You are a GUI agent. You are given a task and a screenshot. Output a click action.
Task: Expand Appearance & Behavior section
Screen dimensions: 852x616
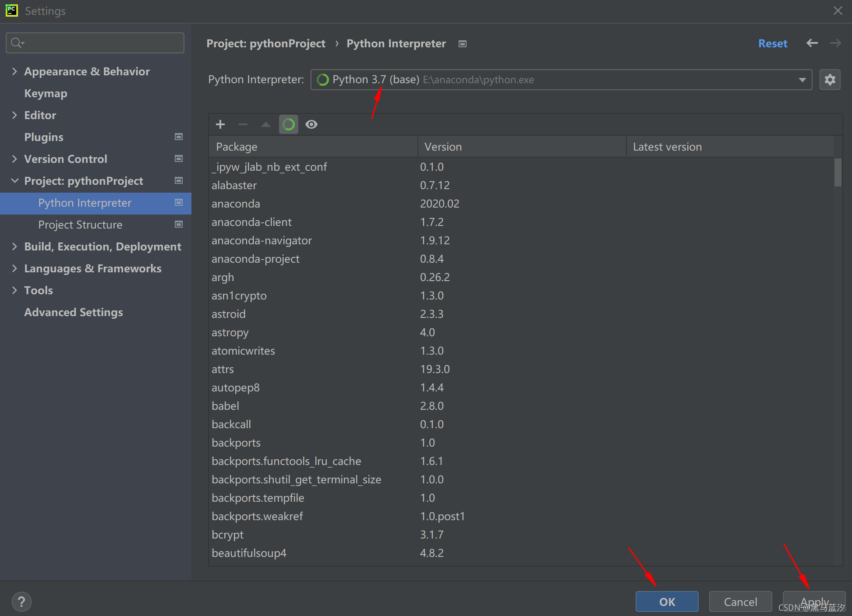[x=15, y=71]
